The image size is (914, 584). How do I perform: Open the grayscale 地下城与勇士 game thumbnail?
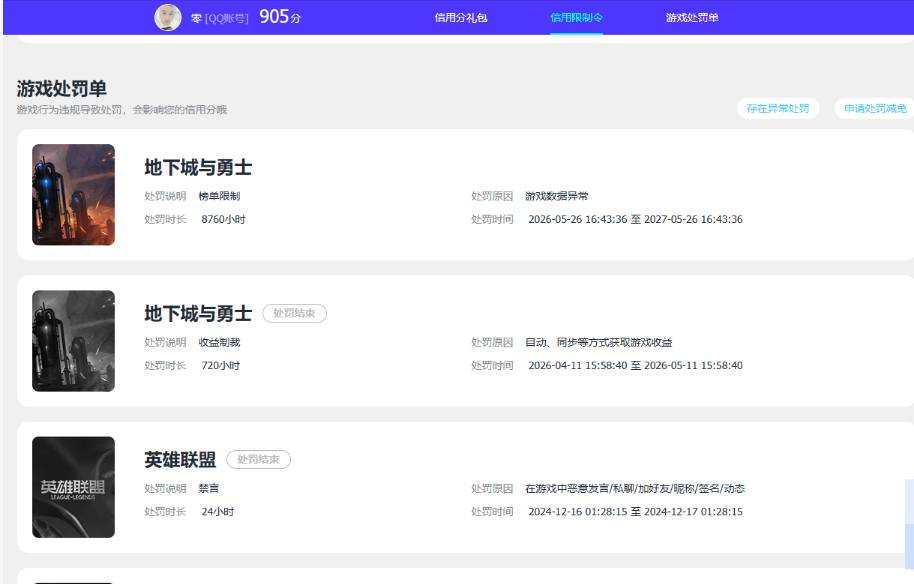click(73, 341)
